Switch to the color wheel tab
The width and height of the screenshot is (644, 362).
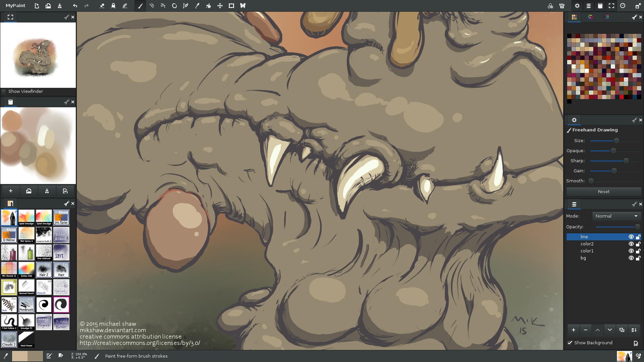click(590, 17)
